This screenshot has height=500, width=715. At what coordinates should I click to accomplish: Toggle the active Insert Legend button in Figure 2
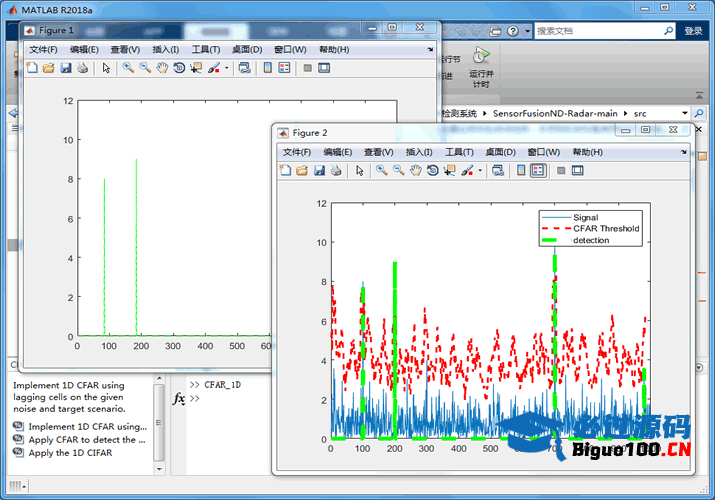coord(538,170)
